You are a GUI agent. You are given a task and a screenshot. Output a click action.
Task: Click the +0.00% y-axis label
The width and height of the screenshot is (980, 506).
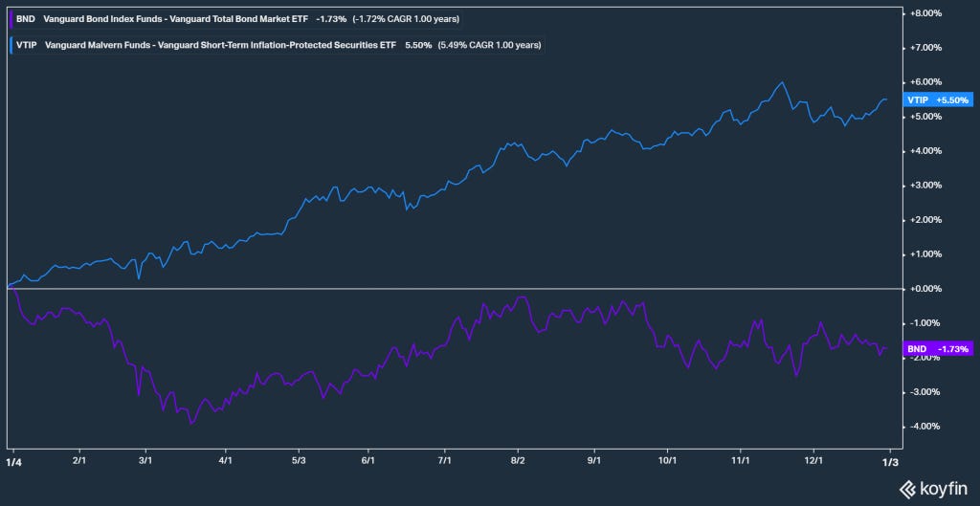pos(926,289)
